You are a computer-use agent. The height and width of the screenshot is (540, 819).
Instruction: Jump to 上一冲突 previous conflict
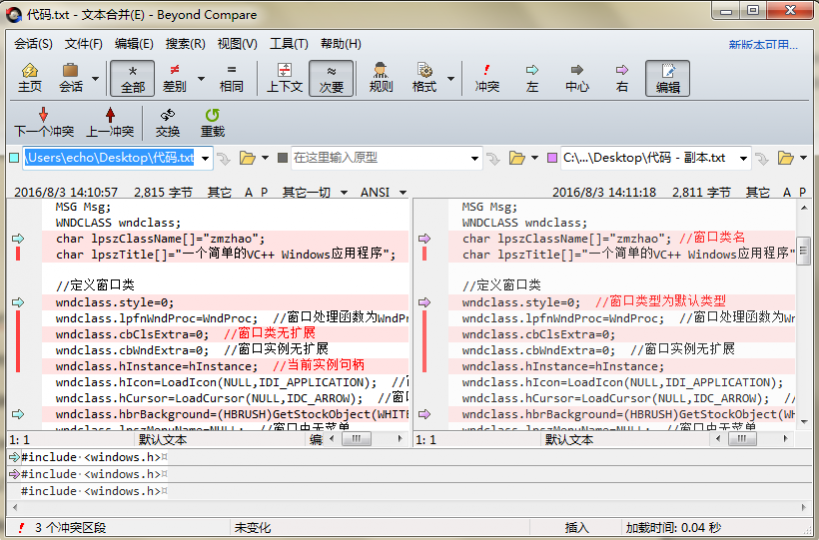pyautogui.click(x=110, y=123)
